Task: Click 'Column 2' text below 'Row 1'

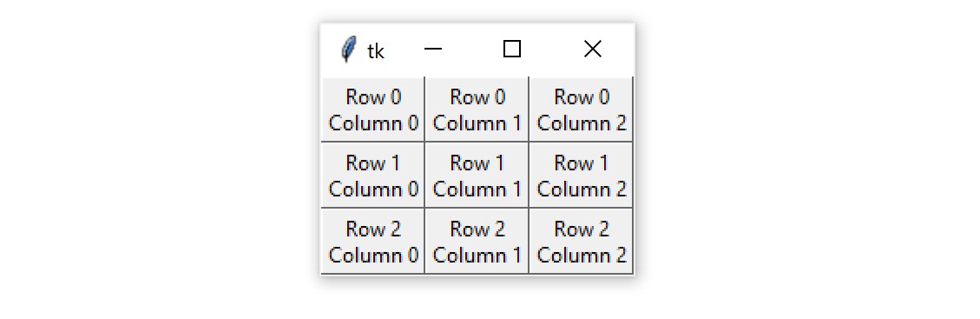Action: point(582,189)
